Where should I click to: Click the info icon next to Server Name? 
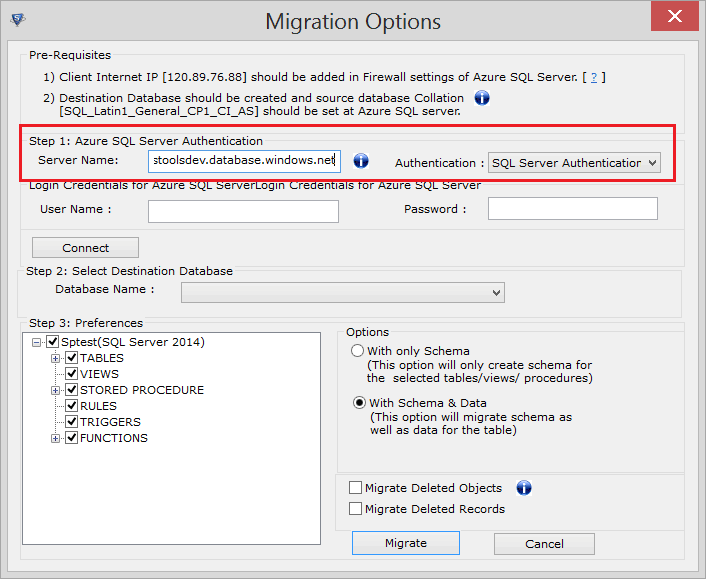(361, 161)
